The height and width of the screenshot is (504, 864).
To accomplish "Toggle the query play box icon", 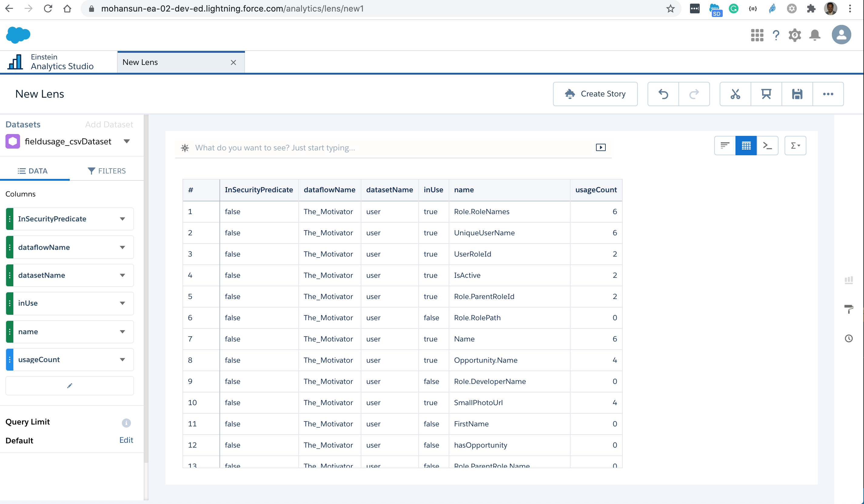I will pos(601,147).
